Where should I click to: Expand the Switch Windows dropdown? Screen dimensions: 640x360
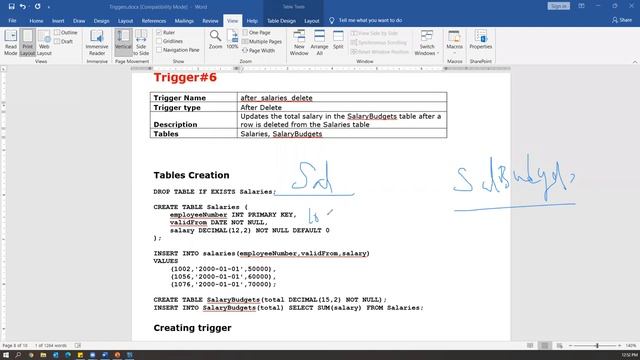coord(427,42)
